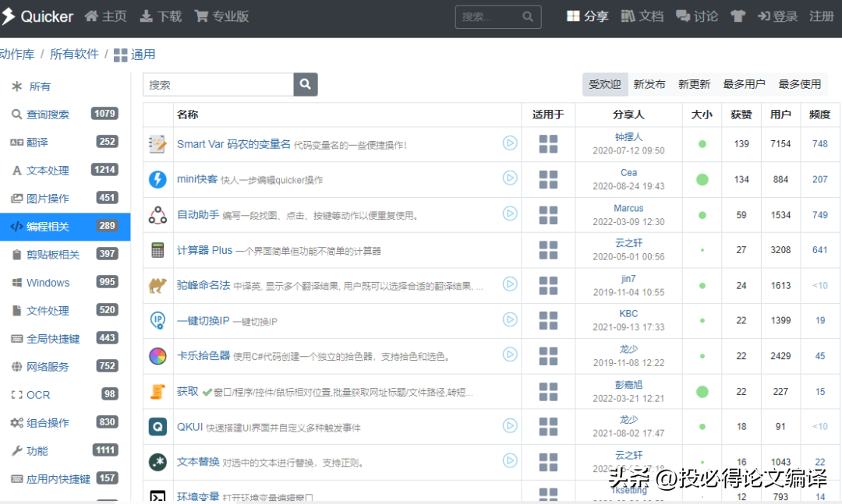Viewport: 842px width, 504px height.
Task: Select the 新发布 sort tab
Action: 649,84
